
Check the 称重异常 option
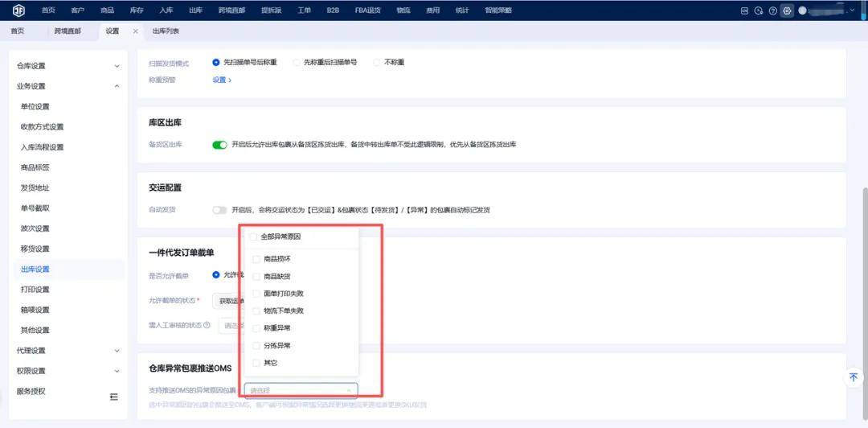click(x=256, y=328)
